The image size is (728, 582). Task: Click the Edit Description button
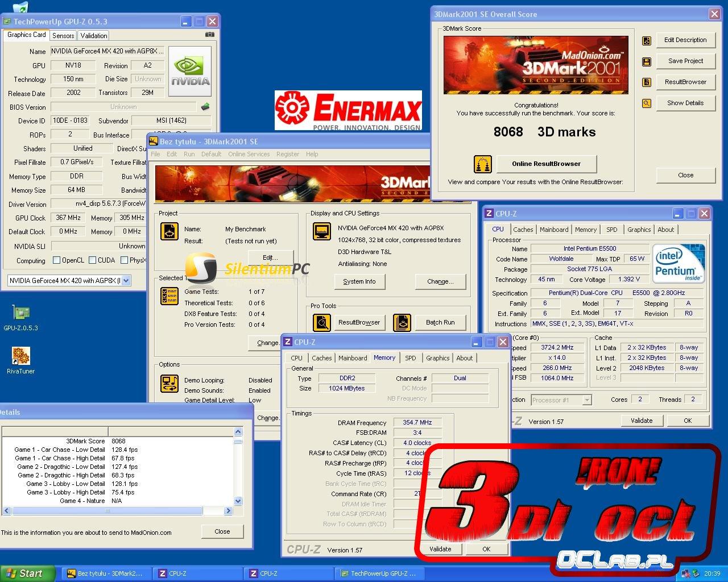(685, 40)
